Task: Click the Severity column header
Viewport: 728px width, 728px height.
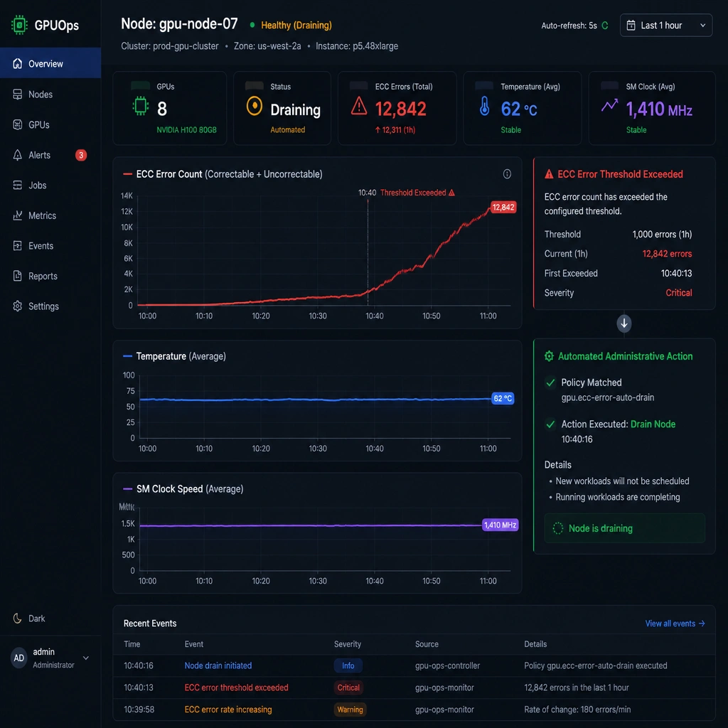Action: (x=347, y=644)
